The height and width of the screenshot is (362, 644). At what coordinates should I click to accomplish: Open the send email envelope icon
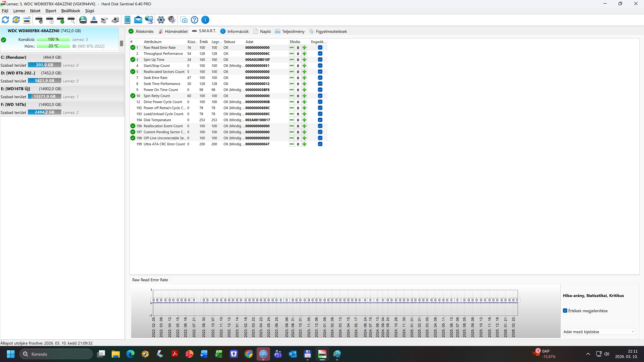[138, 20]
